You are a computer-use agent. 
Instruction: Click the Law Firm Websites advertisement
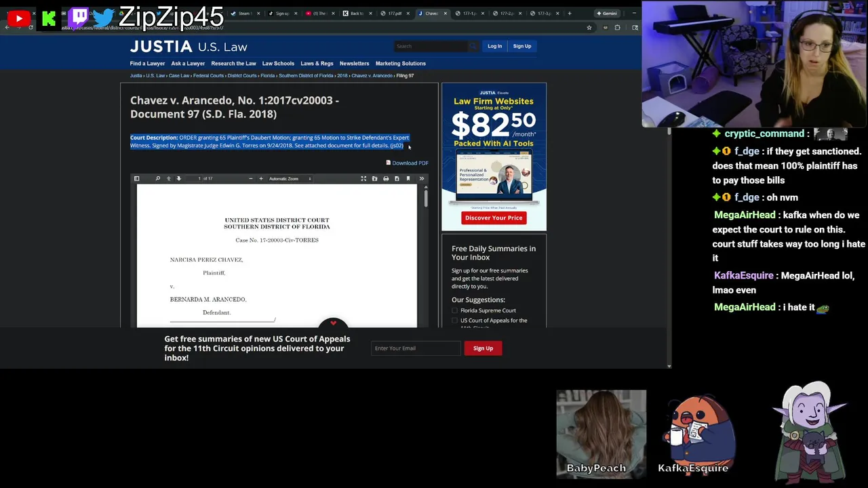pyautogui.click(x=494, y=157)
